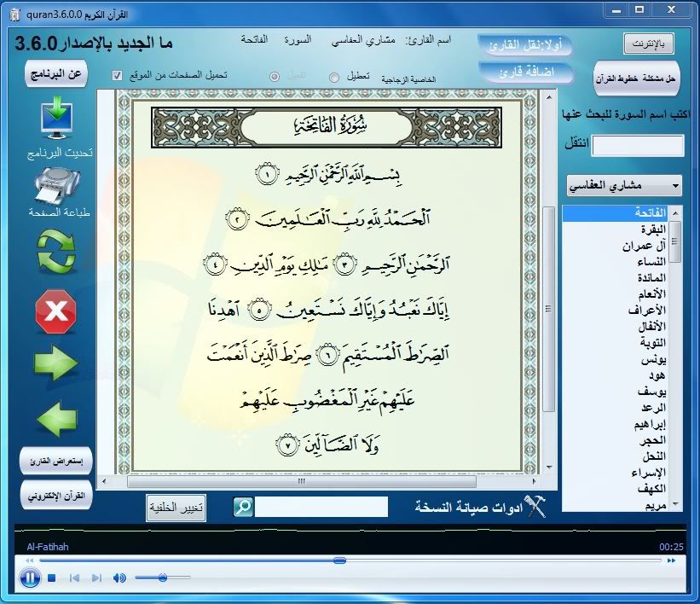Image resolution: width=700 pixels, height=604 pixels.
Task: Skip to next track in player
Action: coord(96,578)
